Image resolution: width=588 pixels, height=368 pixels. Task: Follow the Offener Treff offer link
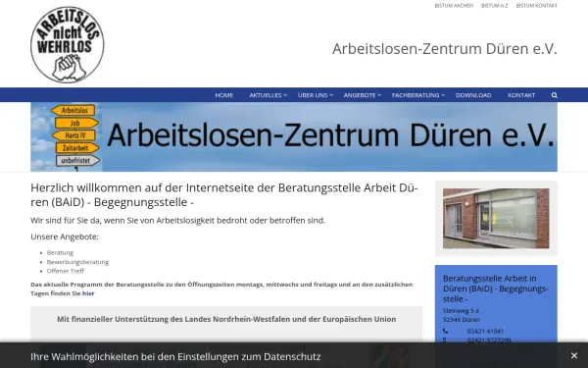66,271
